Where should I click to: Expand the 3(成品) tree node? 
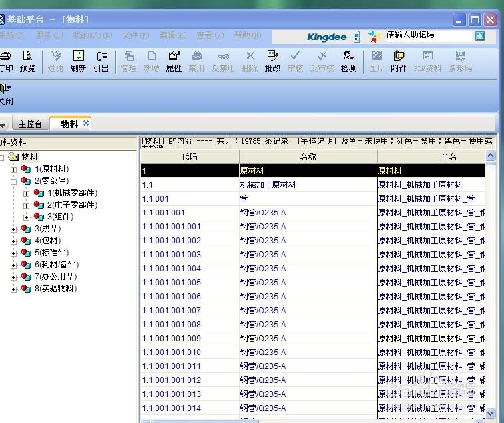[13, 229]
